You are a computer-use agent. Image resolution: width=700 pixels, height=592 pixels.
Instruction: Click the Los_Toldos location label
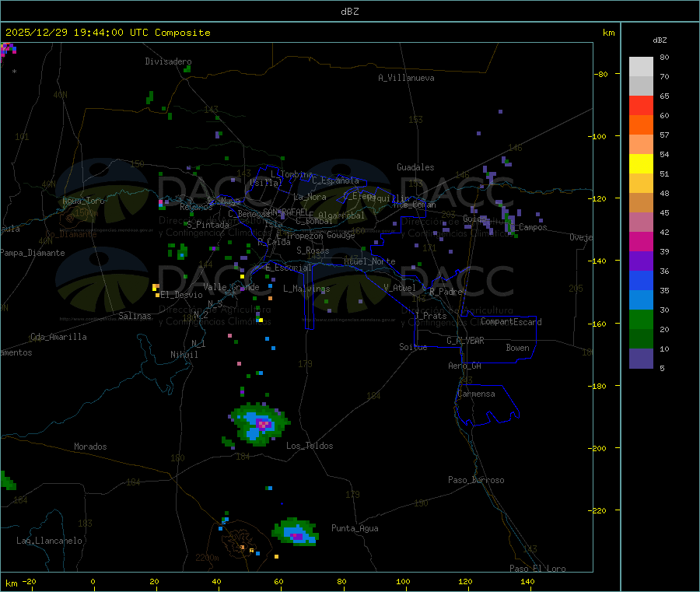(310, 446)
